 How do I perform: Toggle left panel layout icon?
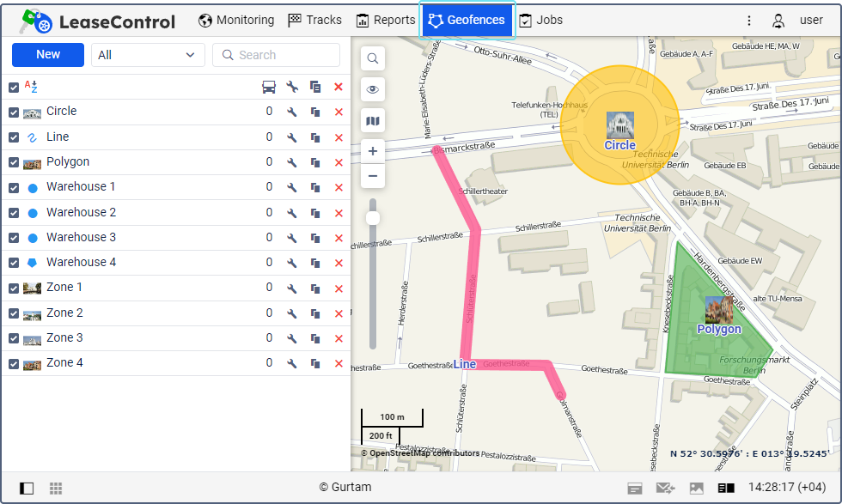click(27, 489)
